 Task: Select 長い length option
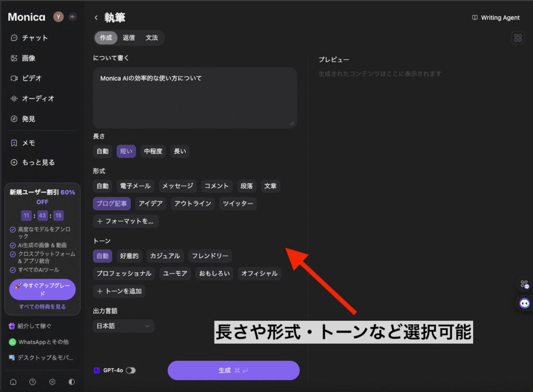(x=180, y=151)
